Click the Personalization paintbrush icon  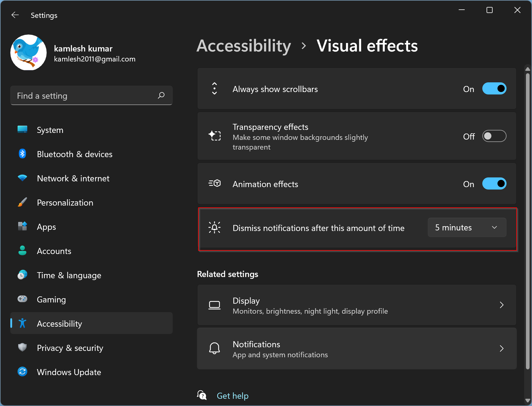pyautogui.click(x=22, y=202)
